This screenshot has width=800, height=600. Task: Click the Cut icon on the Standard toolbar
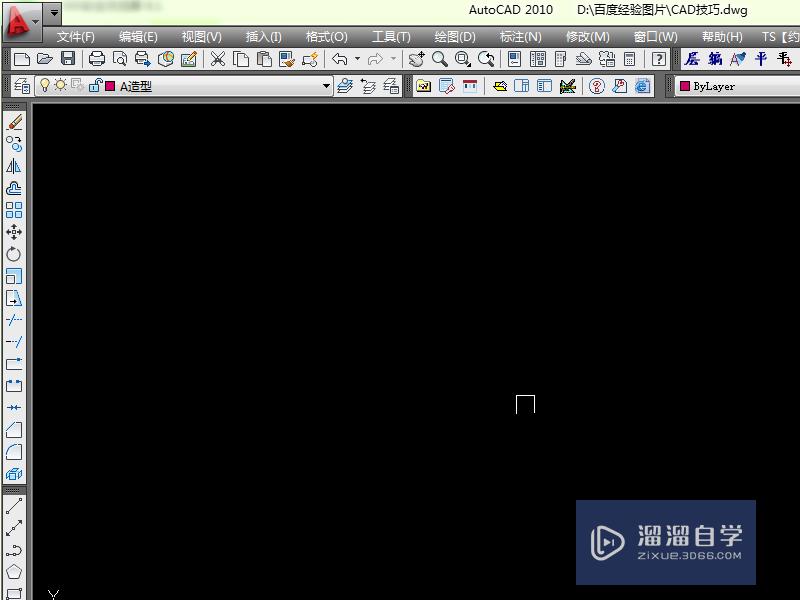pyautogui.click(x=219, y=59)
